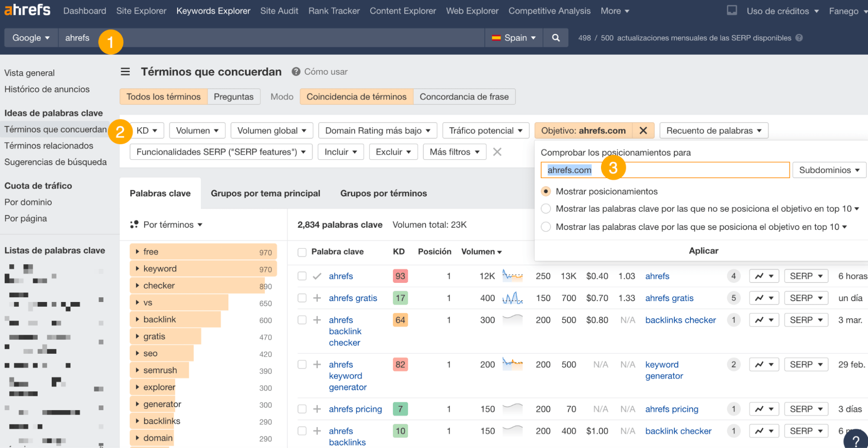Select the Mostrar posicionamientos radio option
The image size is (868, 448).
click(x=546, y=191)
